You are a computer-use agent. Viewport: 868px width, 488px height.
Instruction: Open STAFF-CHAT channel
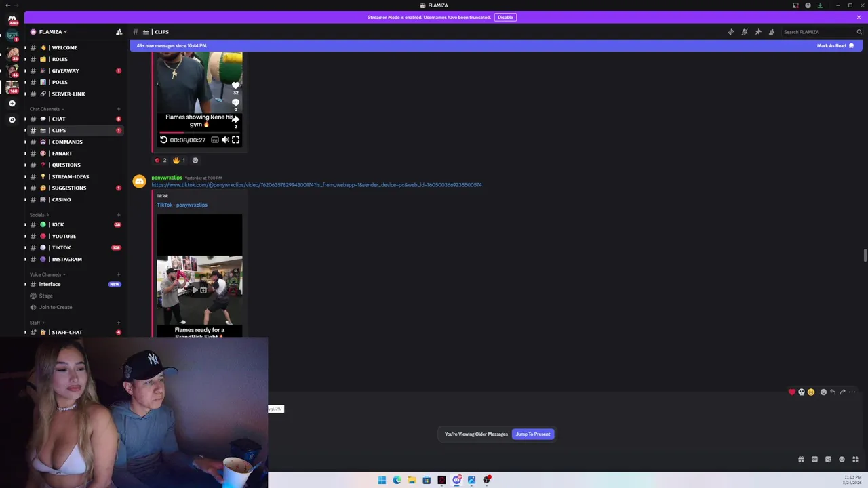75,332
